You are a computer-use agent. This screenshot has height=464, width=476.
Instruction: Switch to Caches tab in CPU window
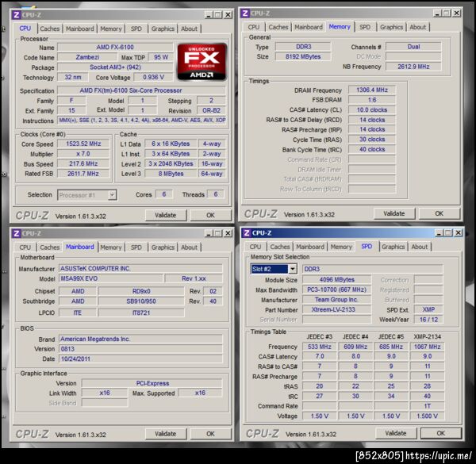coord(49,29)
